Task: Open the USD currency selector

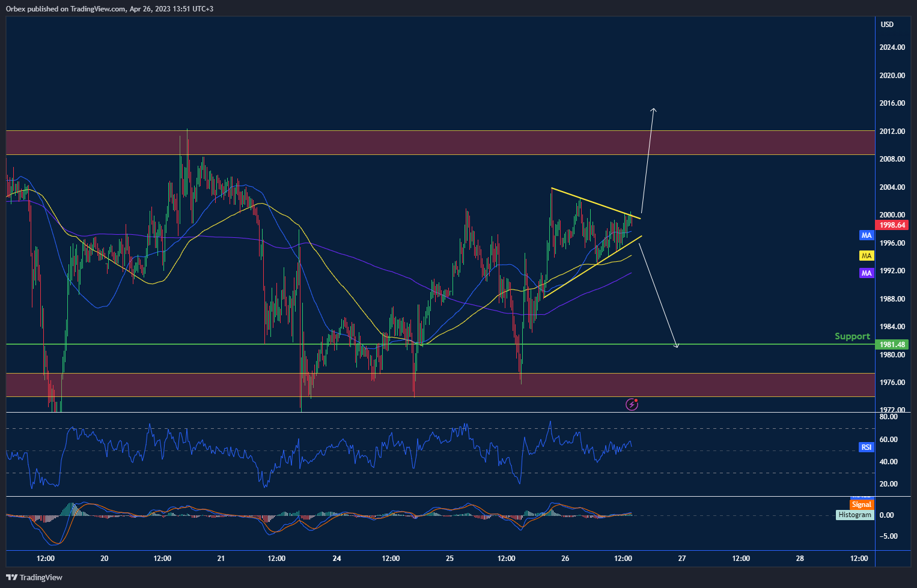Action: pos(887,25)
